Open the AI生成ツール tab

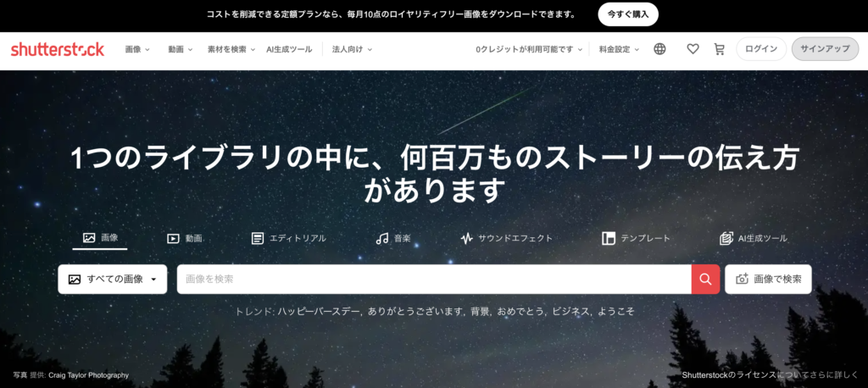click(754, 239)
